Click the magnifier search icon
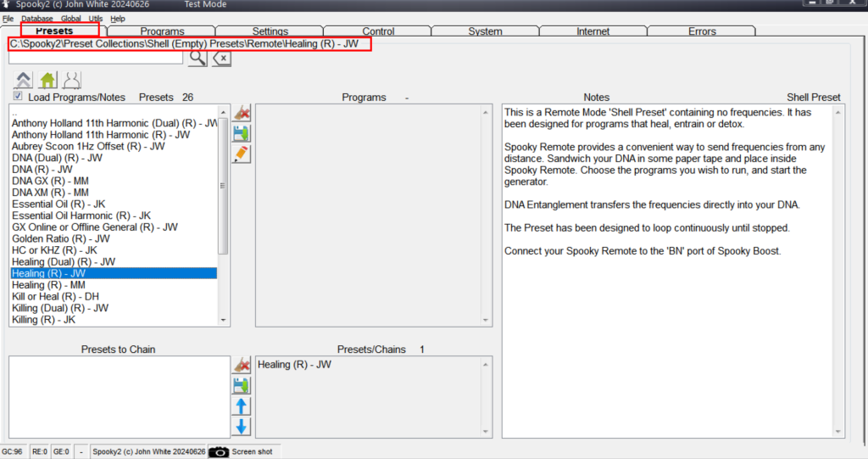 (x=197, y=58)
